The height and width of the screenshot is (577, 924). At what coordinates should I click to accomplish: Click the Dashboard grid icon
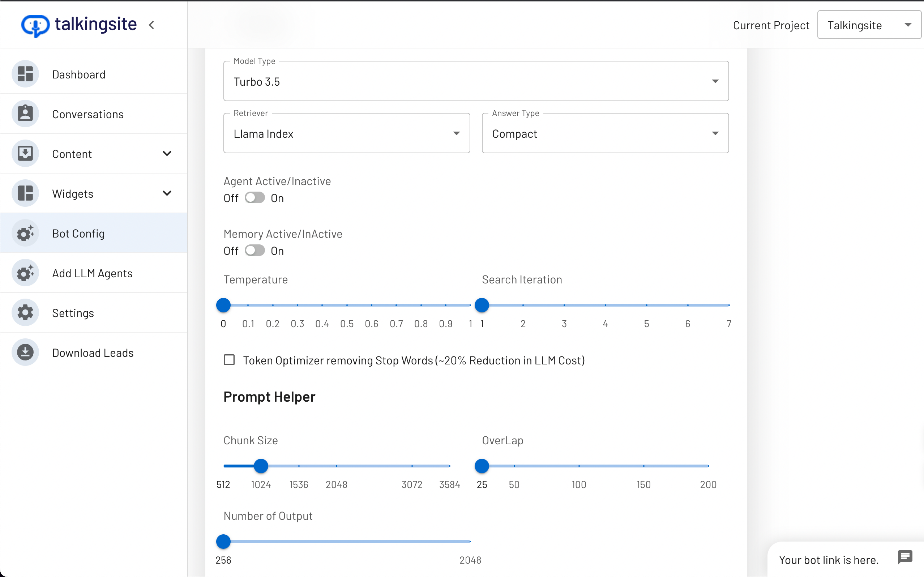tap(25, 74)
